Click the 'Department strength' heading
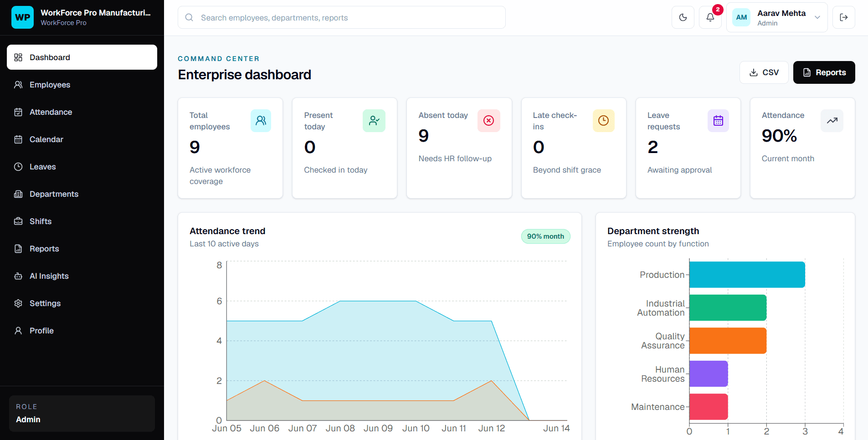The width and height of the screenshot is (868, 440). (653, 231)
